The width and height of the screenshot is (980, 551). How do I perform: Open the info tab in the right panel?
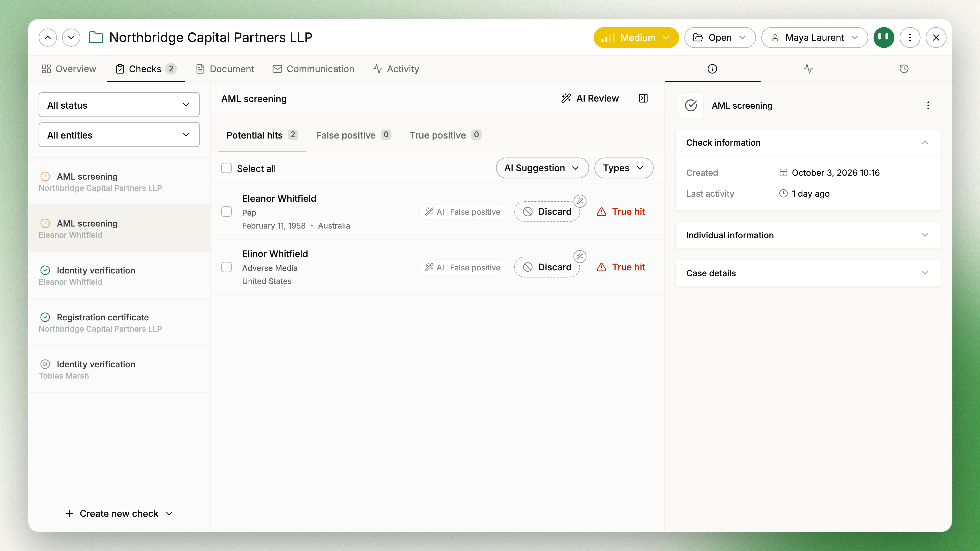click(x=712, y=69)
